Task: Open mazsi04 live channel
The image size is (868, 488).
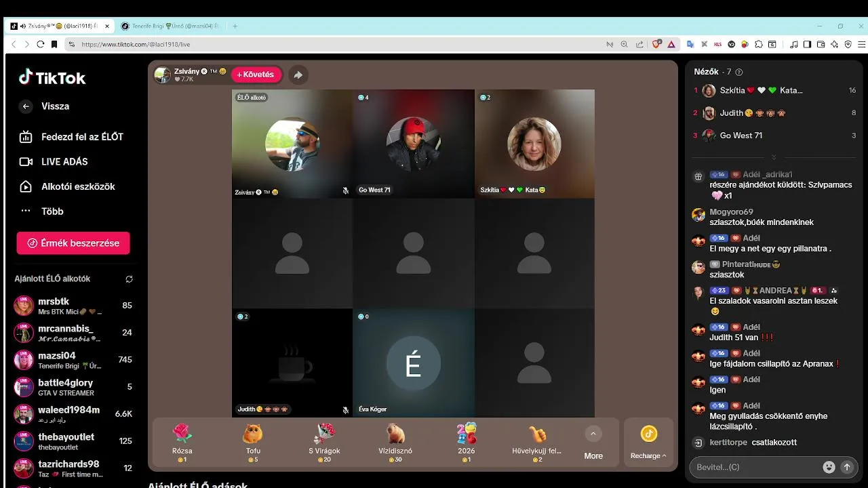Action: pyautogui.click(x=73, y=360)
